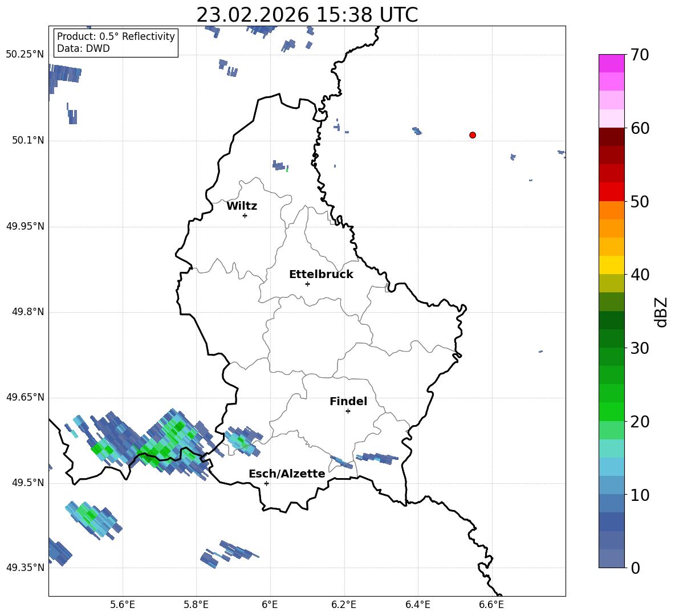Click the 10 tick label on colorbar
The image size is (675, 616).
640,495
